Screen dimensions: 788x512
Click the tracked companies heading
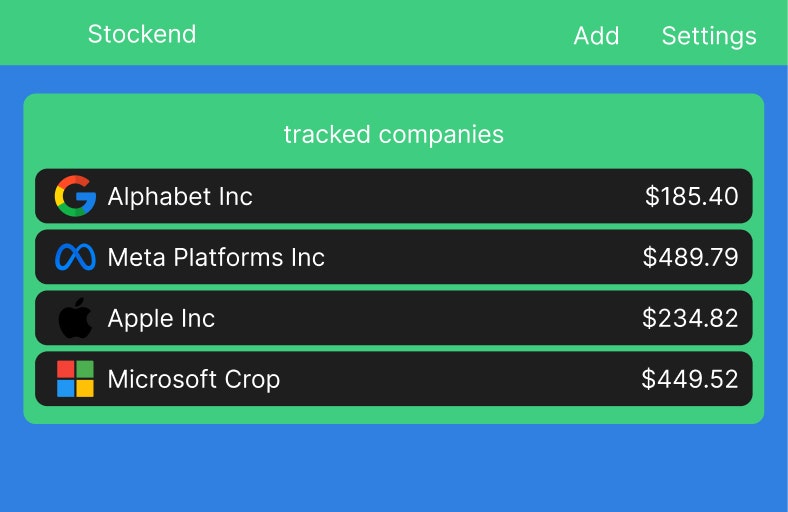(x=393, y=134)
